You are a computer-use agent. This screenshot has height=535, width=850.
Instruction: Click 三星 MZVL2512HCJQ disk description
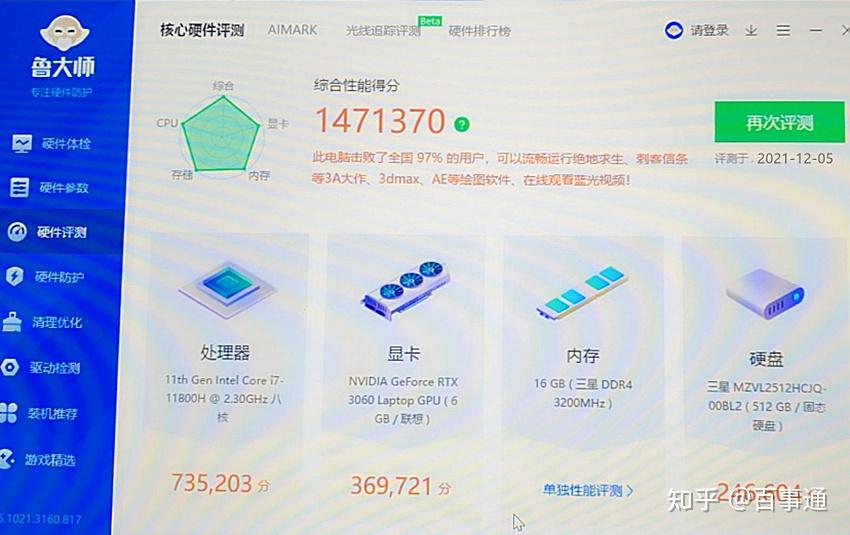(766, 406)
